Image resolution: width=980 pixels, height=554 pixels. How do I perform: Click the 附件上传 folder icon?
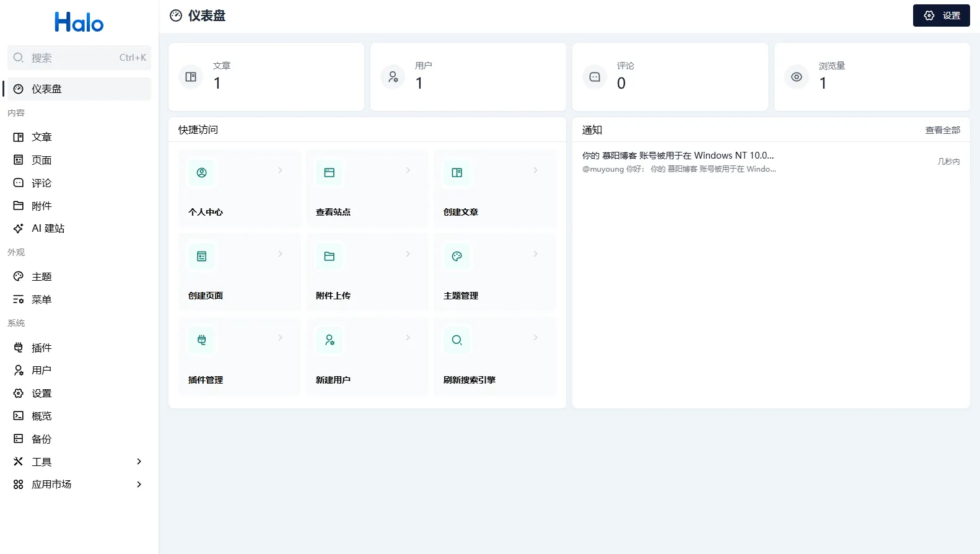[x=329, y=257]
